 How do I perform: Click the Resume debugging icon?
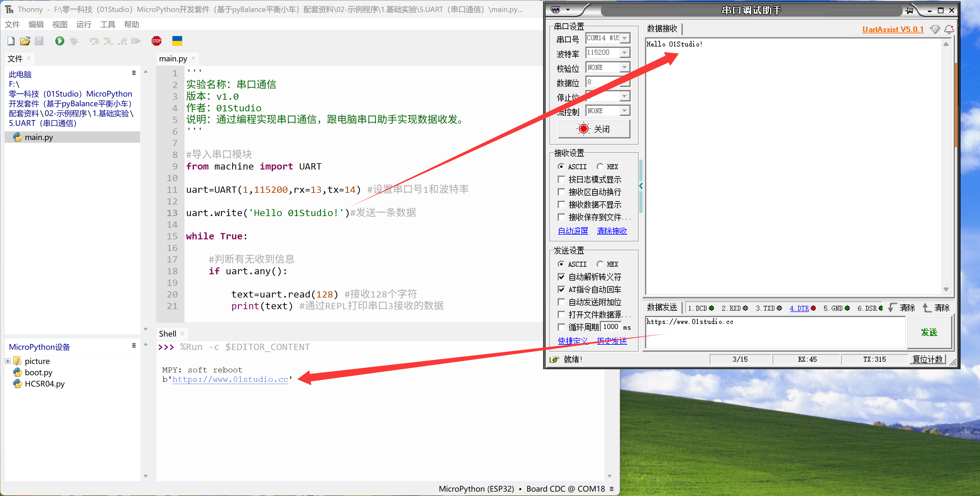(136, 41)
